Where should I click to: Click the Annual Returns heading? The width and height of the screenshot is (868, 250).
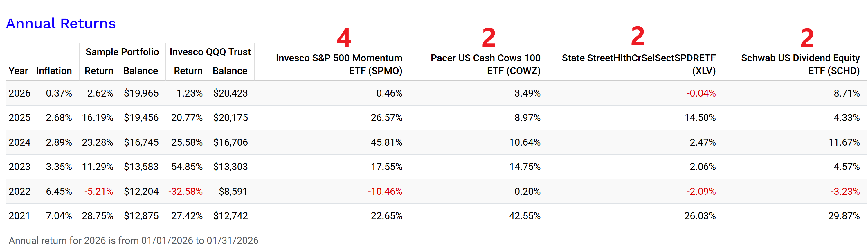tap(61, 24)
